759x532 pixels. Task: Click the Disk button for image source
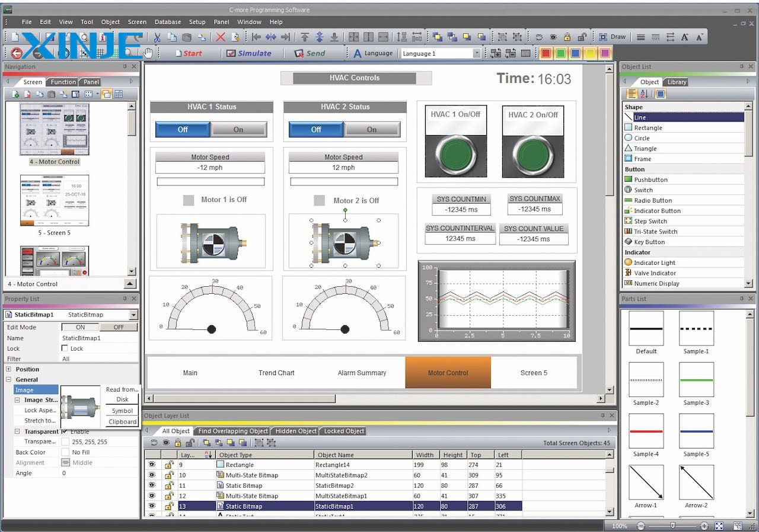(122, 399)
